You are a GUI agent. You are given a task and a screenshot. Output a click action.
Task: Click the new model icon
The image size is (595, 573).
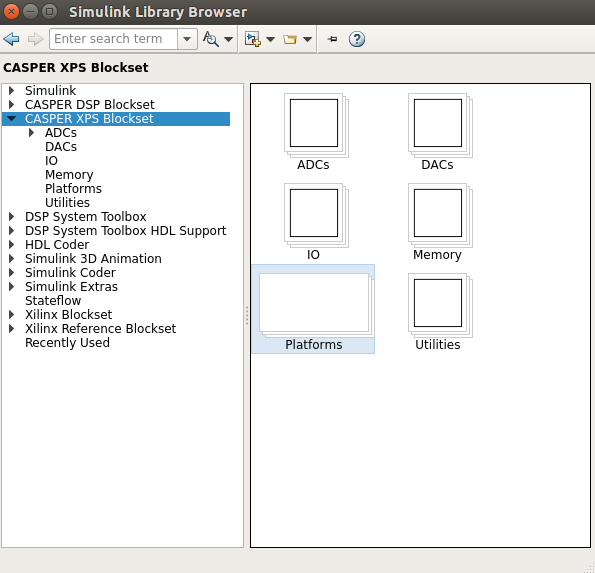click(252, 39)
